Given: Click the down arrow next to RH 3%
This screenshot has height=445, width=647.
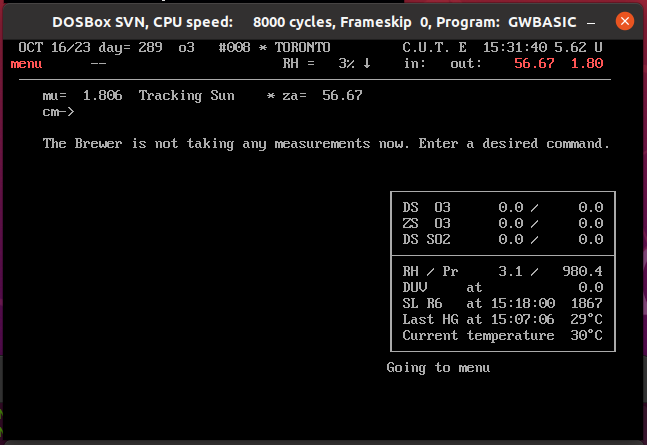Looking at the screenshot, I should 367,64.
